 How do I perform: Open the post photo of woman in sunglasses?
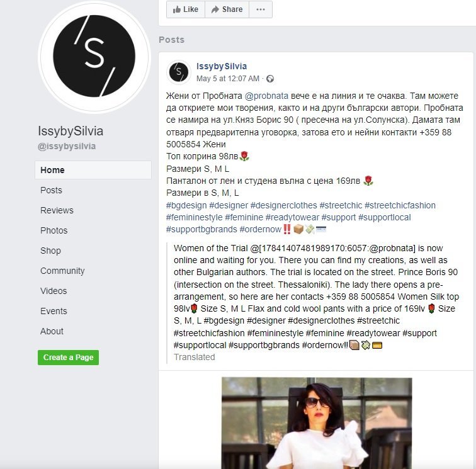[317, 423]
